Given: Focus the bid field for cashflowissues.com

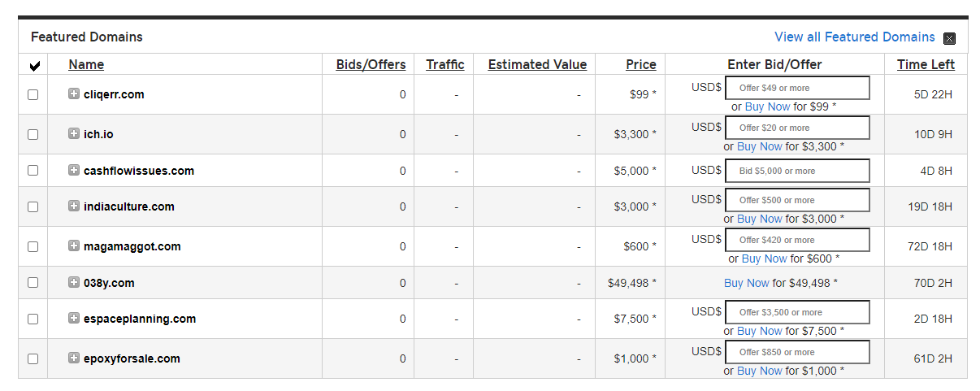Looking at the screenshot, I should click(796, 171).
